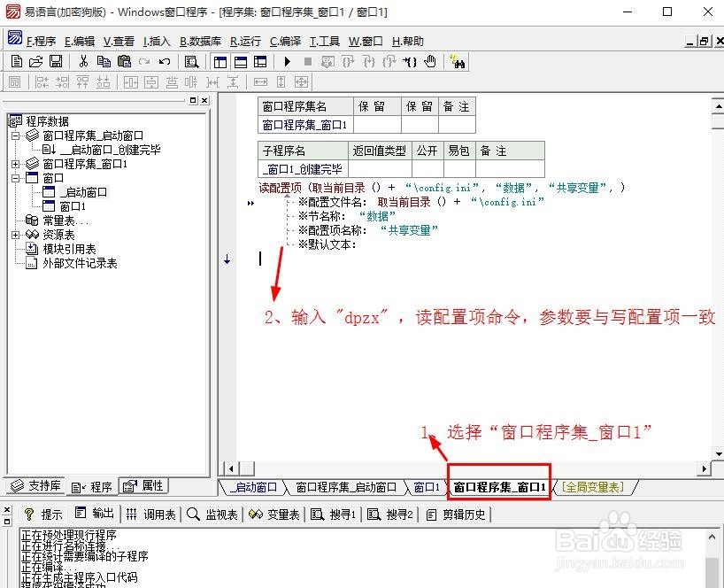Open the E.编辑 menu
724x588 pixels.
point(80,42)
